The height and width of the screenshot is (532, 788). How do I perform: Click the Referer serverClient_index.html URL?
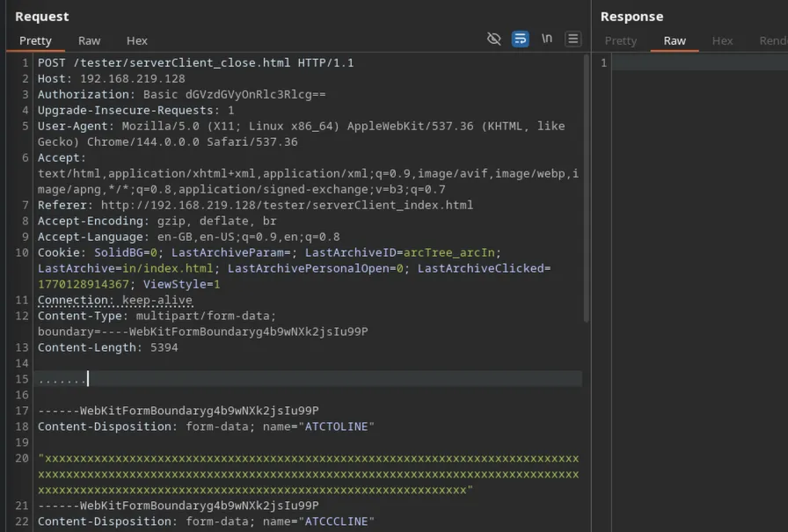point(287,205)
